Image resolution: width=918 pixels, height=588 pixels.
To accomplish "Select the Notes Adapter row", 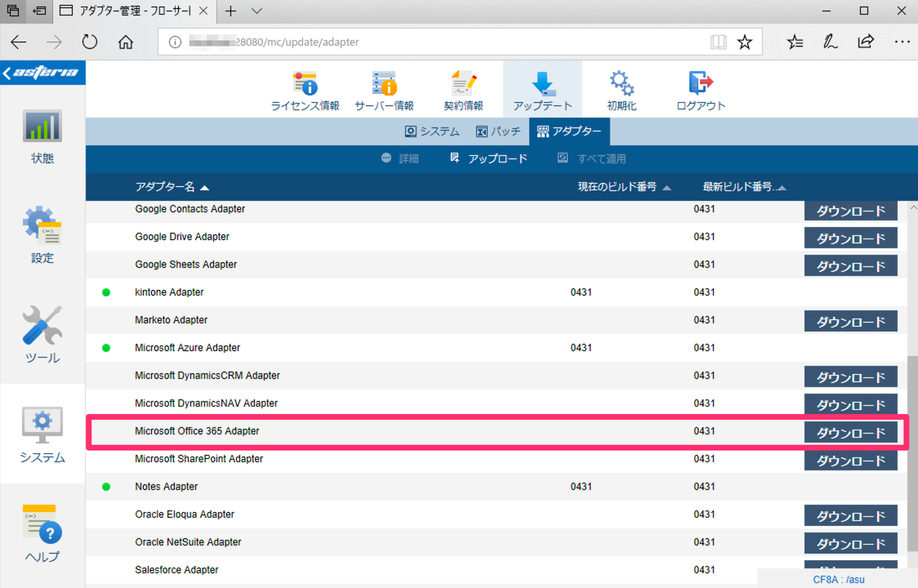I will [x=496, y=487].
